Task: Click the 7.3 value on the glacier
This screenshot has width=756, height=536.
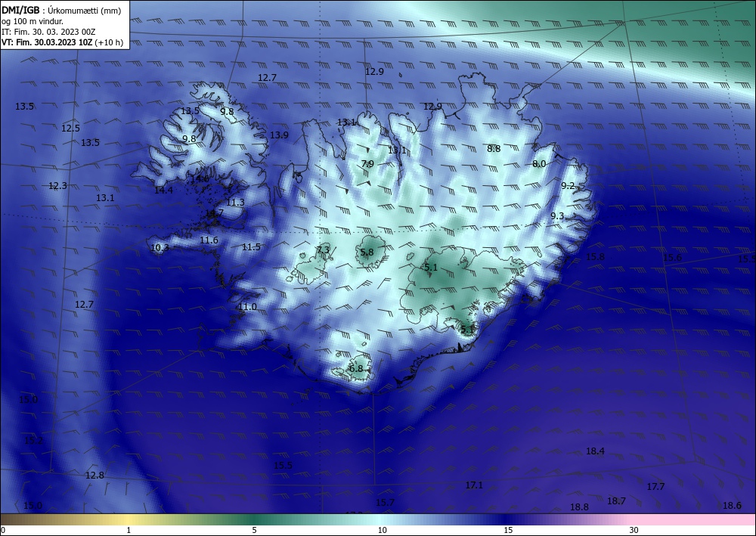Action: pos(323,249)
